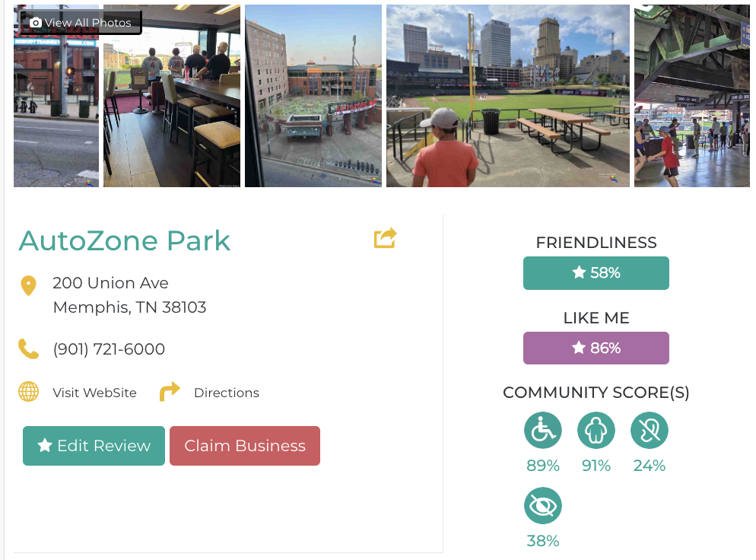The width and height of the screenshot is (756, 560).
Task: Open the Directions link
Action: [227, 393]
